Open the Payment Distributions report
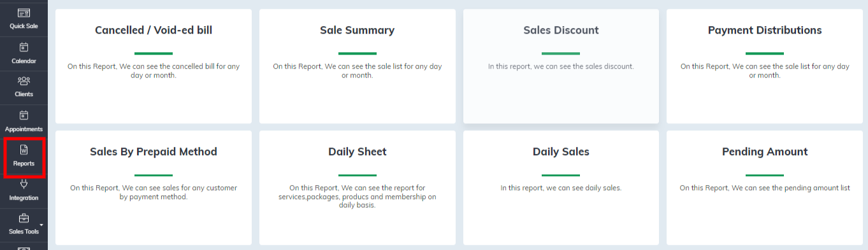Screen dimensions: 868x250 coord(765,66)
